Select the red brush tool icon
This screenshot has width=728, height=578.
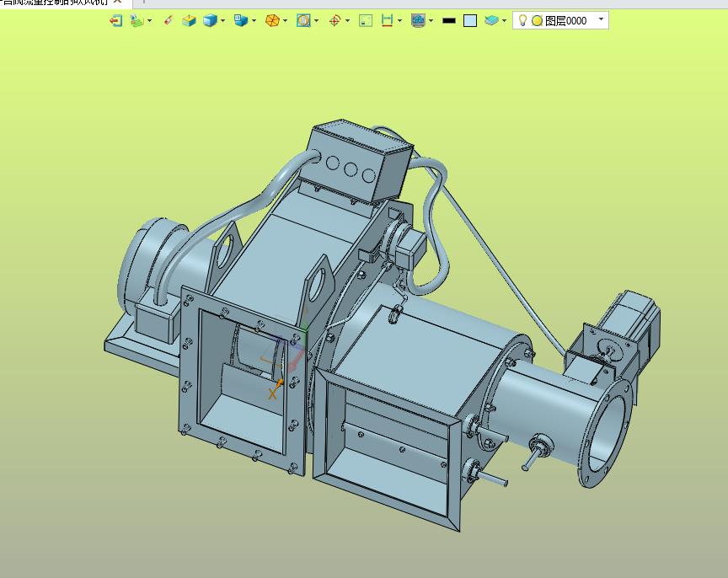[x=168, y=20]
